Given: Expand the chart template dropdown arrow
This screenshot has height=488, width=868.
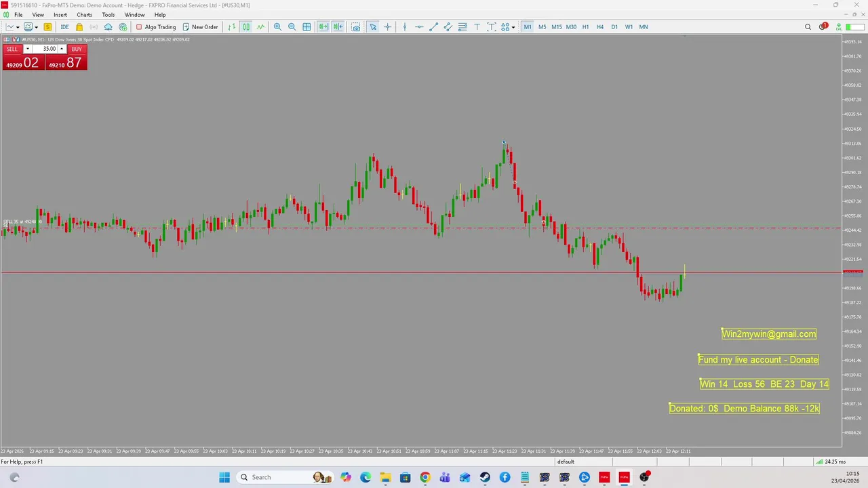Looking at the screenshot, I should click(36, 27).
